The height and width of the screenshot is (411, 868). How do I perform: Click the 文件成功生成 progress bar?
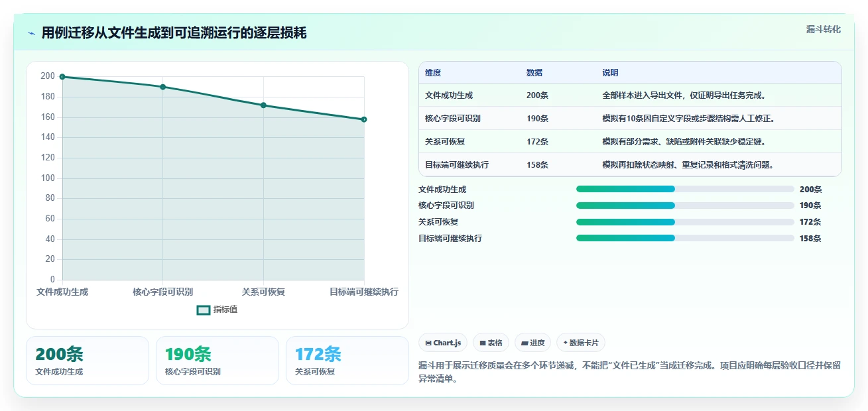[x=685, y=189]
